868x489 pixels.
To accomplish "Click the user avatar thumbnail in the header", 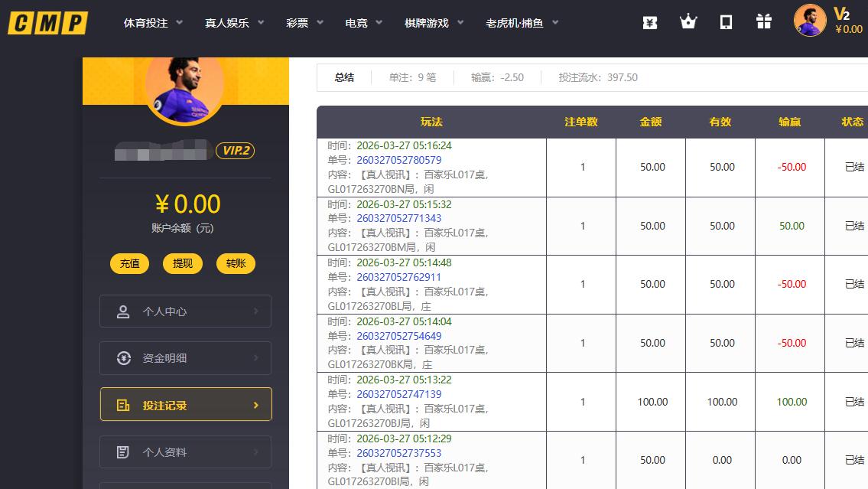I will [x=810, y=21].
